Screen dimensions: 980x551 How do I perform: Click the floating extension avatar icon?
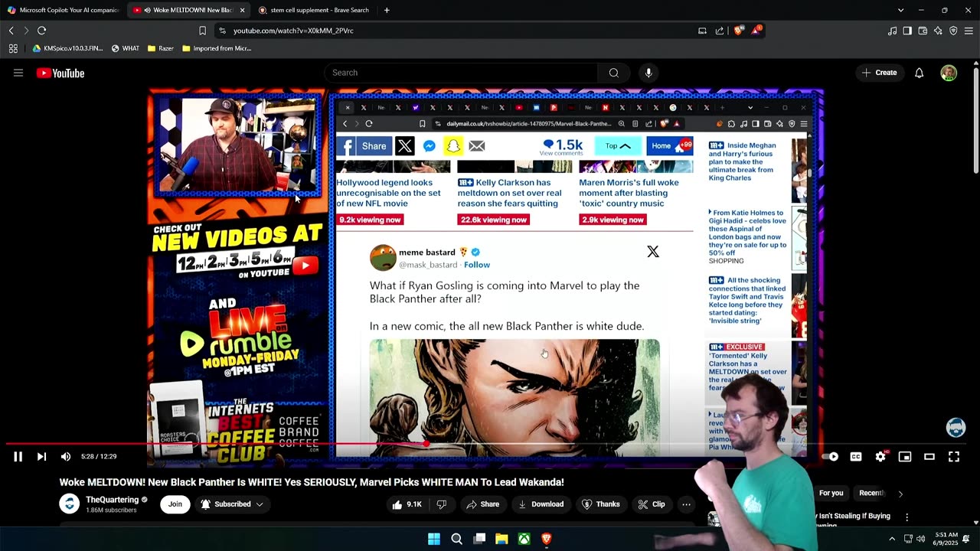(955, 427)
